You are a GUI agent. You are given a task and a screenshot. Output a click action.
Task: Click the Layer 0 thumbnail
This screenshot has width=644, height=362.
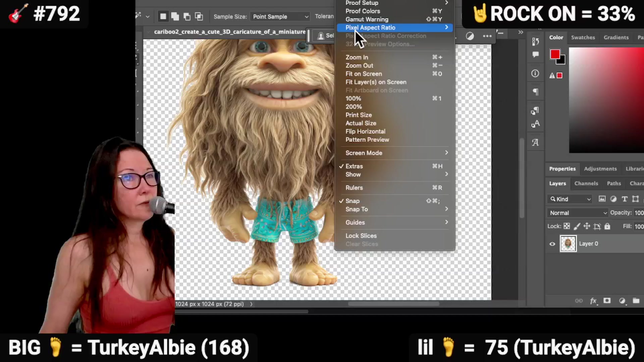click(568, 244)
